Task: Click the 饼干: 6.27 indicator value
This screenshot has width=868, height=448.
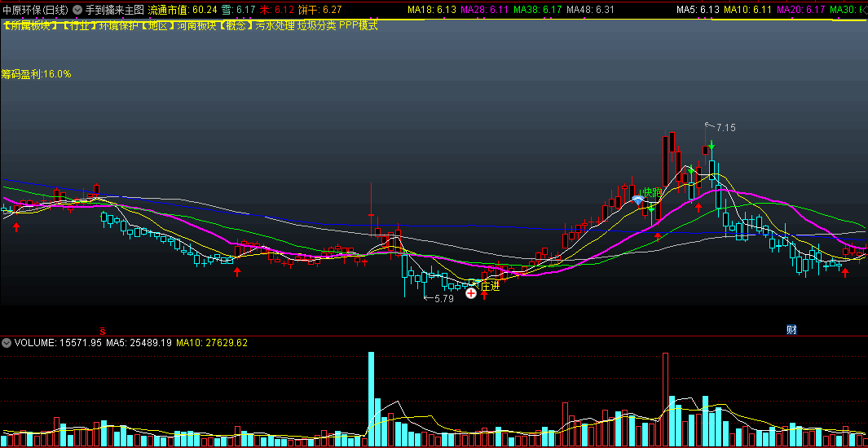Action: tap(320, 10)
